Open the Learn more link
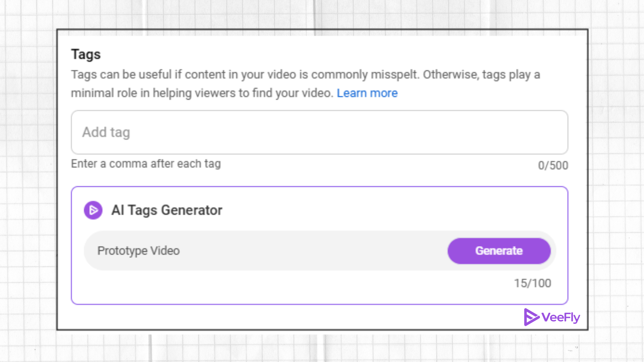The width and height of the screenshot is (644, 362). pos(367,93)
